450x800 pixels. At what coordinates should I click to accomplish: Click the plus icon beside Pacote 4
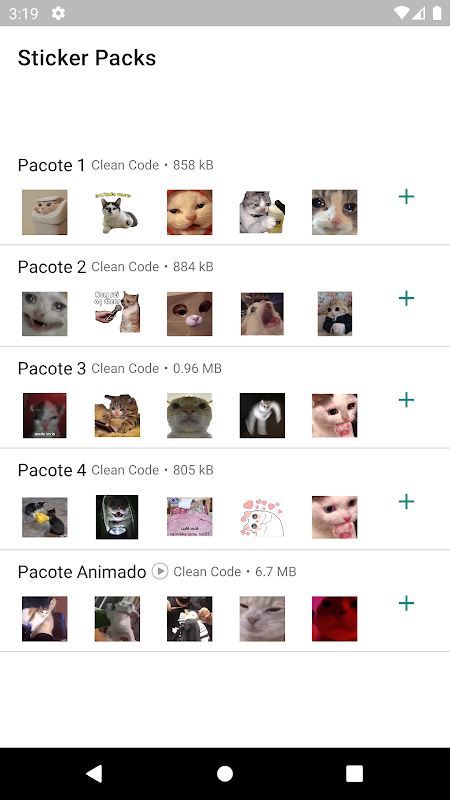click(x=406, y=501)
